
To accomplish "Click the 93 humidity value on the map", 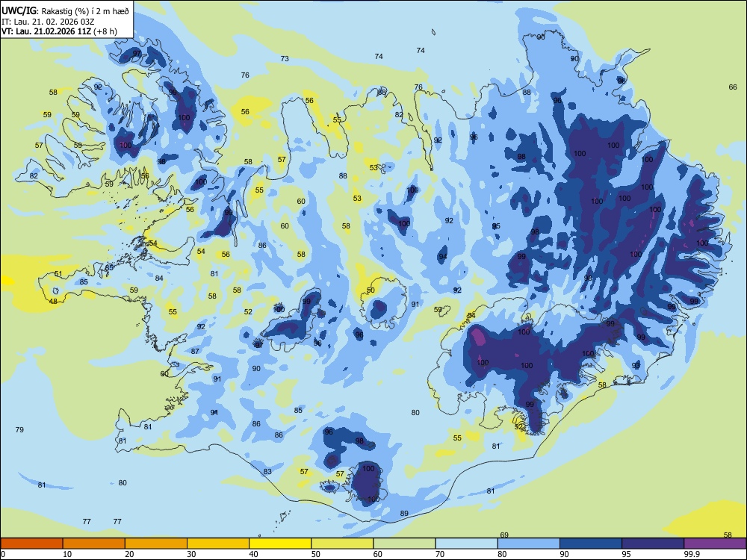I will click(636, 365).
